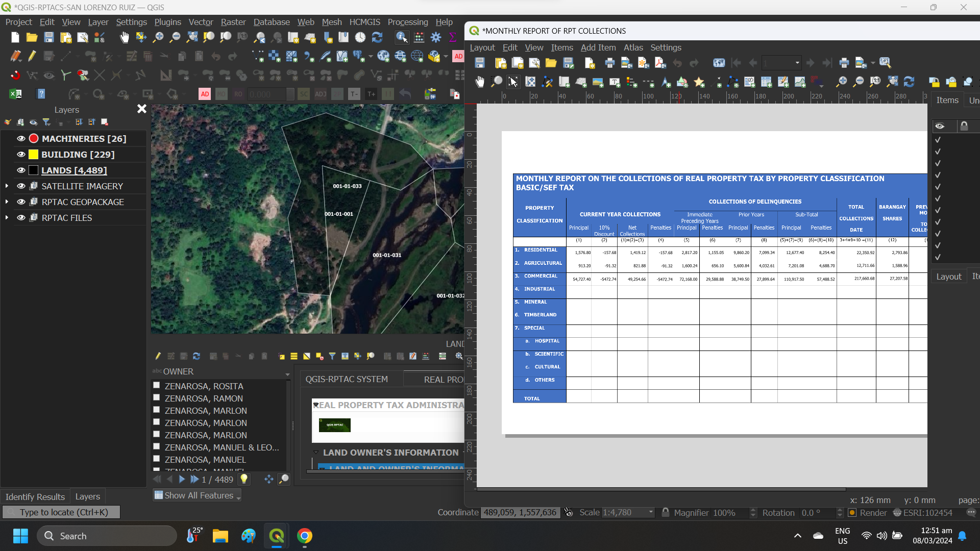Open the layout Print dialog
Image resolution: width=980 pixels, height=551 pixels.
point(609,62)
